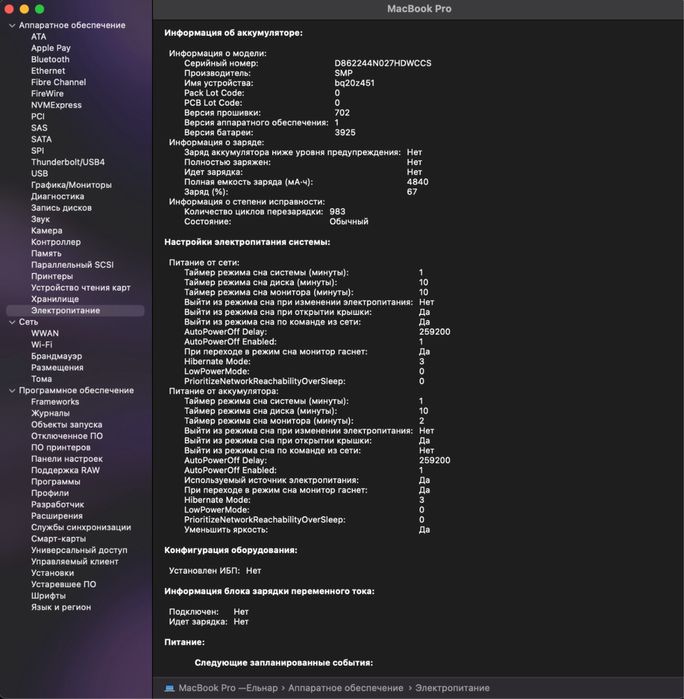The height and width of the screenshot is (699, 684).
Task: Open Устройство чтения карт
Action: pyautogui.click(x=81, y=288)
